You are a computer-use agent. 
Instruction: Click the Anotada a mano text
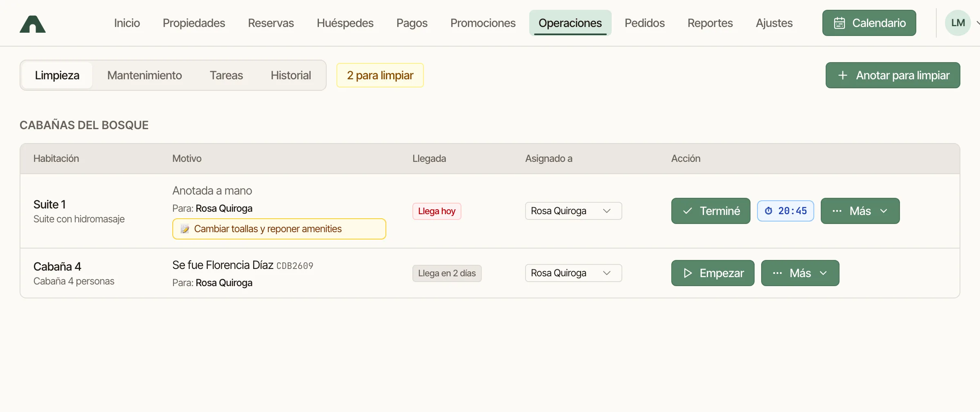tap(212, 190)
